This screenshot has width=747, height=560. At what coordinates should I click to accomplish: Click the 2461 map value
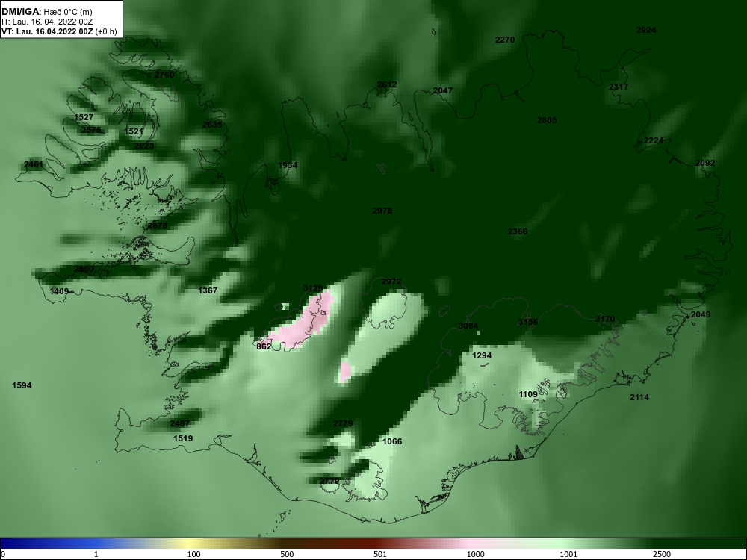pos(34,165)
